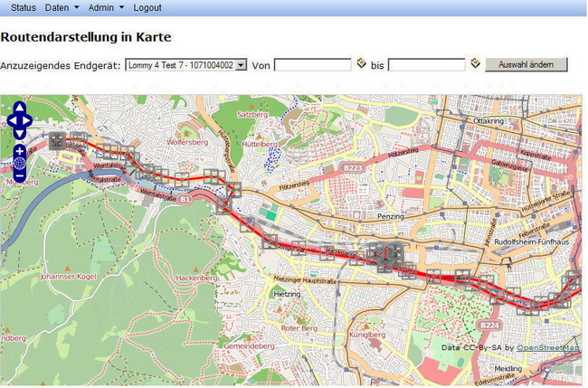The width and height of the screenshot is (588, 388).
Task: Click the Roter Berg label
Action: pos(299,328)
